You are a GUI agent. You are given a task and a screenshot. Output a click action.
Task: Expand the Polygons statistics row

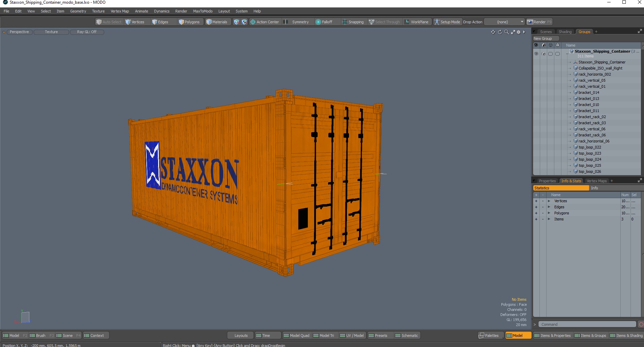(549, 213)
